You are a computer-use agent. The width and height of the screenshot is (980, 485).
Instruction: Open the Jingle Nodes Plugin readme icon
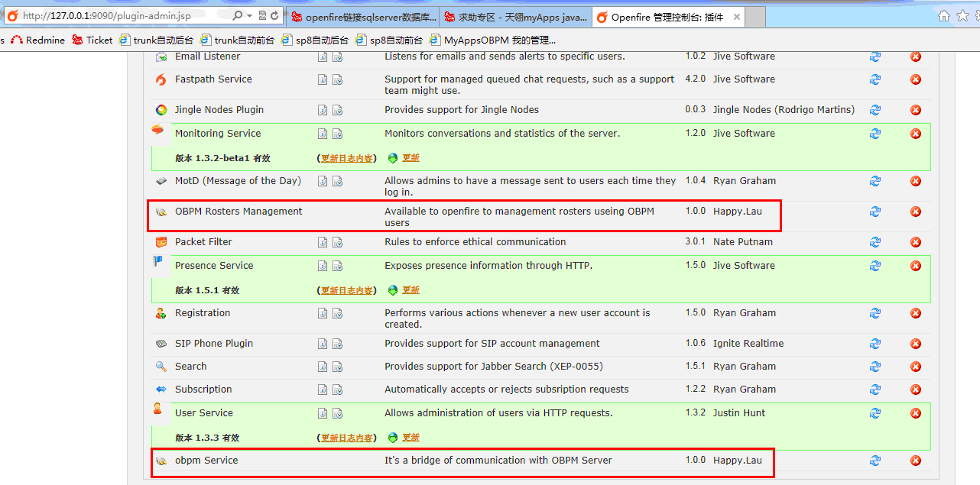point(323,110)
